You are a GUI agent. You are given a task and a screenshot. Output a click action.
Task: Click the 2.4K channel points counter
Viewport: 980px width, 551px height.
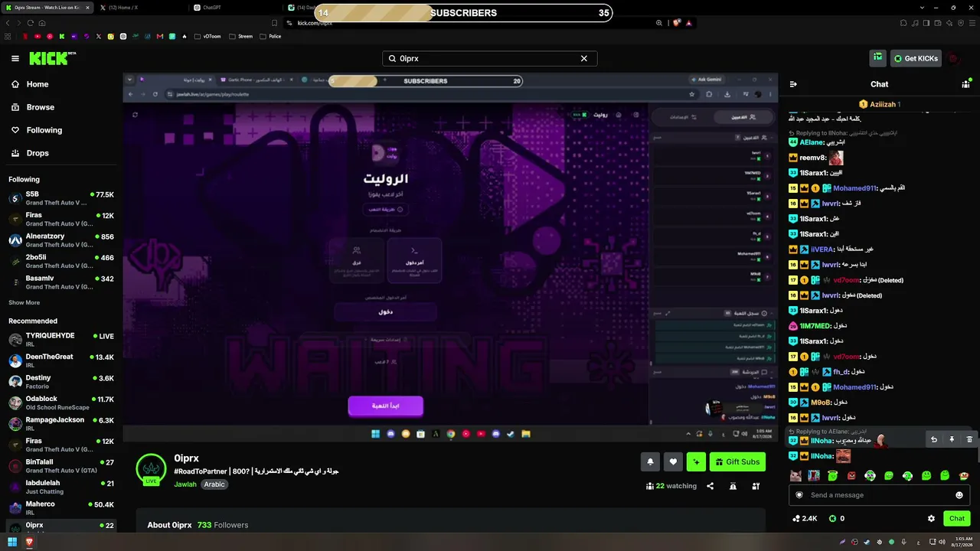(805, 518)
